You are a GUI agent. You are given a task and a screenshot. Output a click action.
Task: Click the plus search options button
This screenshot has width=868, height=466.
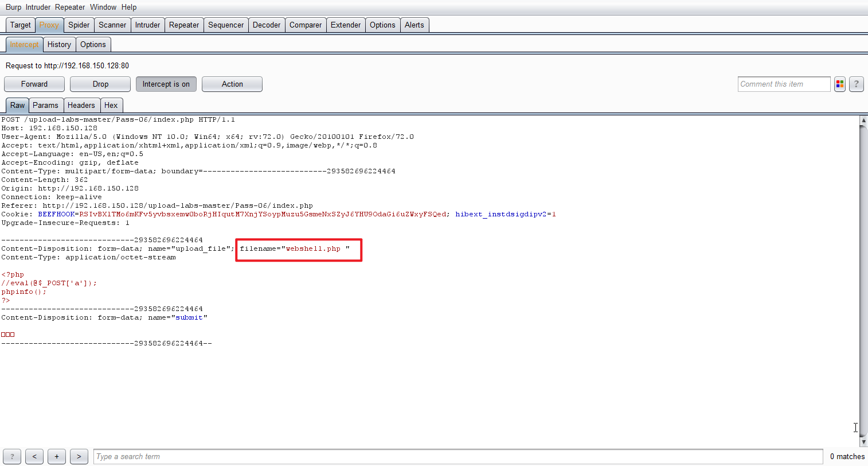point(57,456)
